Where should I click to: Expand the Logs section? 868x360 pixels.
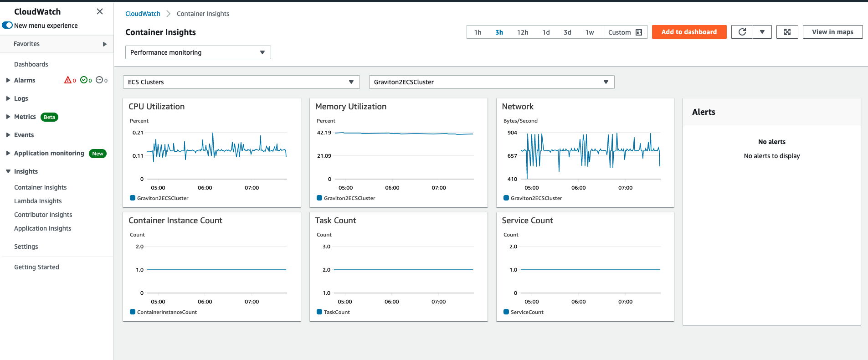click(x=8, y=98)
